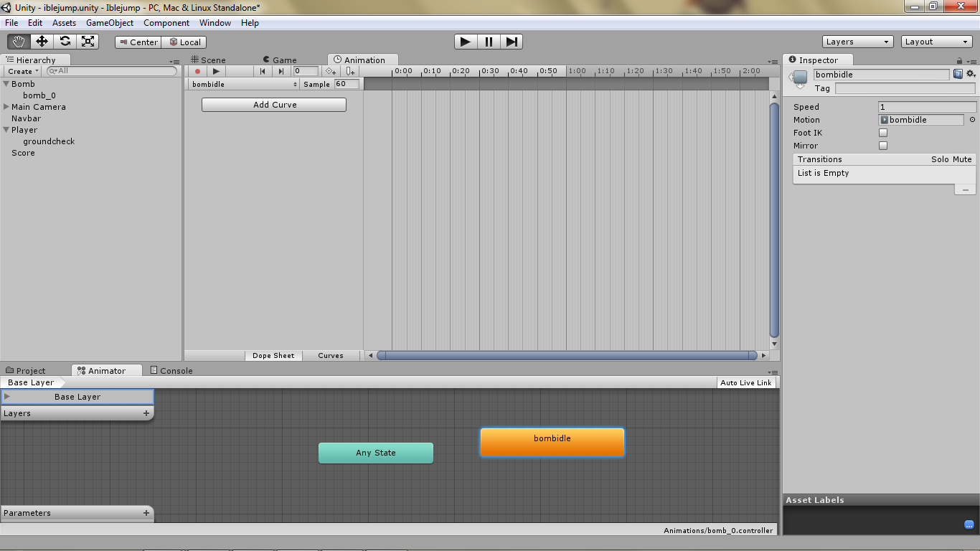Add an animation event
Screen dimensions: 980x551
(x=349, y=71)
